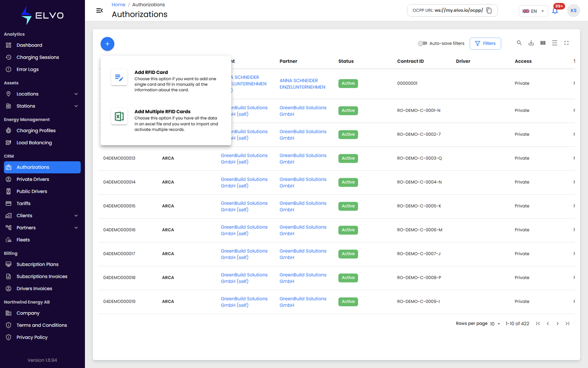The image size is (588, 368).
Task: Go to the next page arrow
Action: pos(557,324)
